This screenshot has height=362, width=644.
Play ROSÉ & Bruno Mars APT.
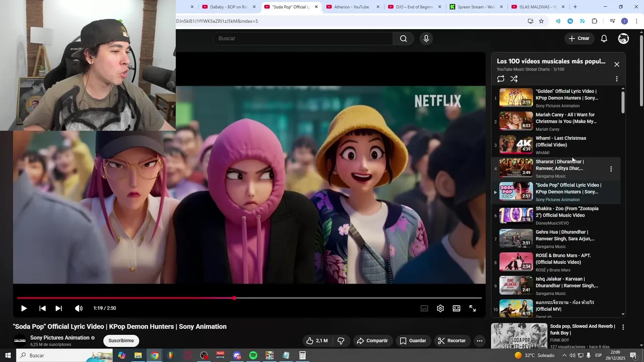pyautogui.click(x=556, y=262)
